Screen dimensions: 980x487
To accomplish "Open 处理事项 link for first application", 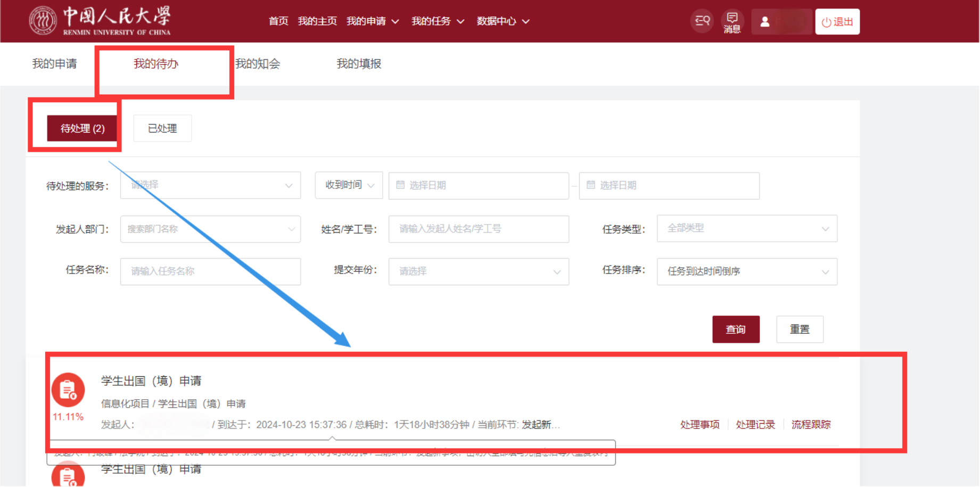I will (699, 425).
